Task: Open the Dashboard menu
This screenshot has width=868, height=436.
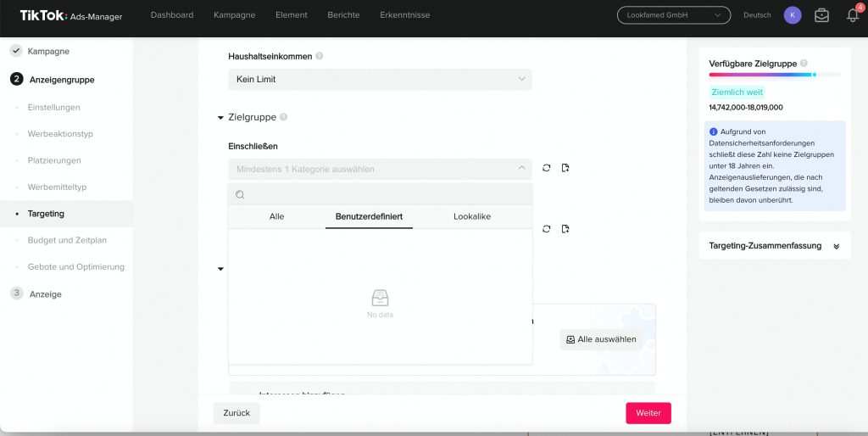Action: pyautogui.click(x=172, y=15)
